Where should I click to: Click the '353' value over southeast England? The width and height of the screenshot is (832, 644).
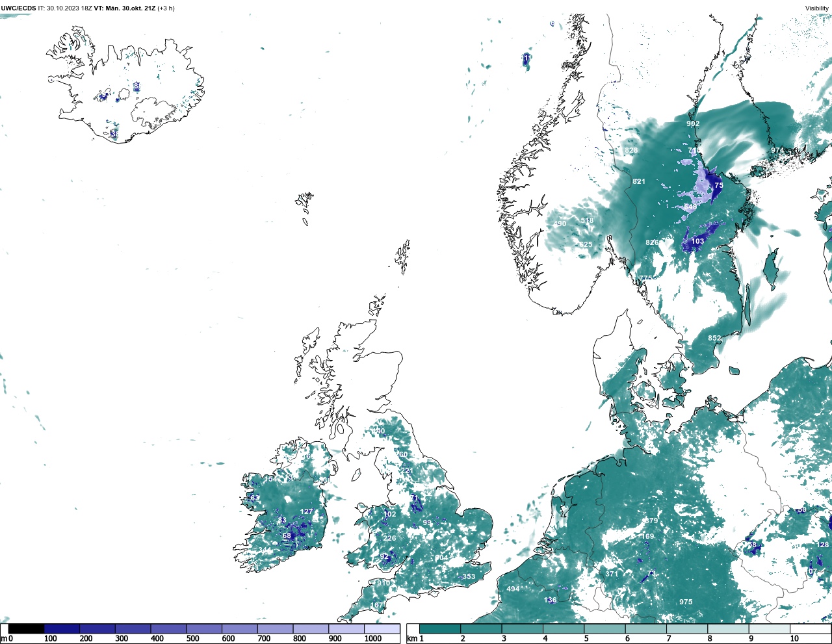(x=469, y=576)
